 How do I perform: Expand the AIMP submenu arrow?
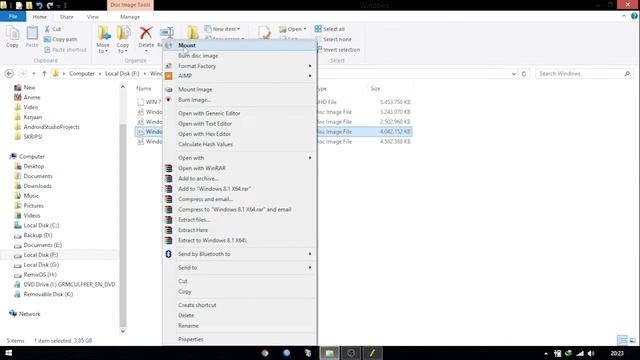[x=310, y=76]
